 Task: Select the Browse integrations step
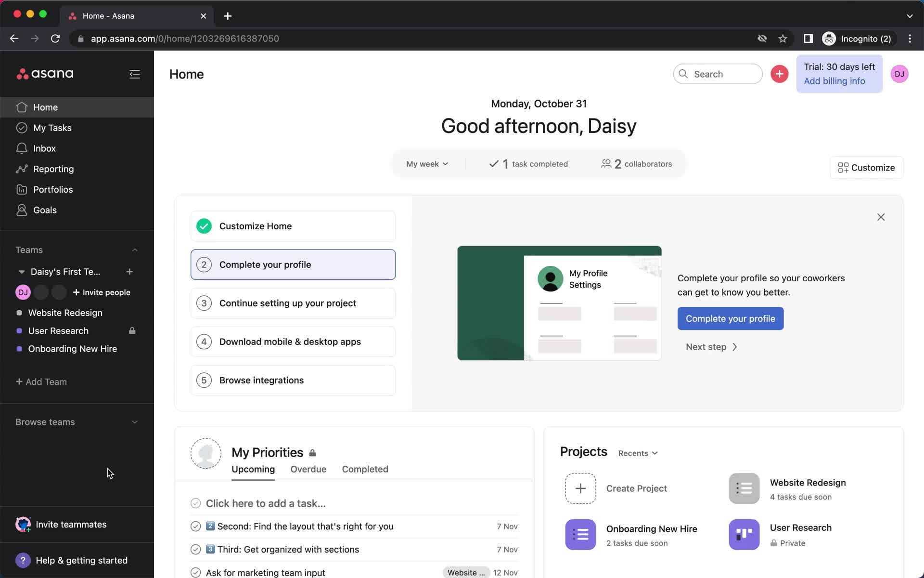click(293, 380)
